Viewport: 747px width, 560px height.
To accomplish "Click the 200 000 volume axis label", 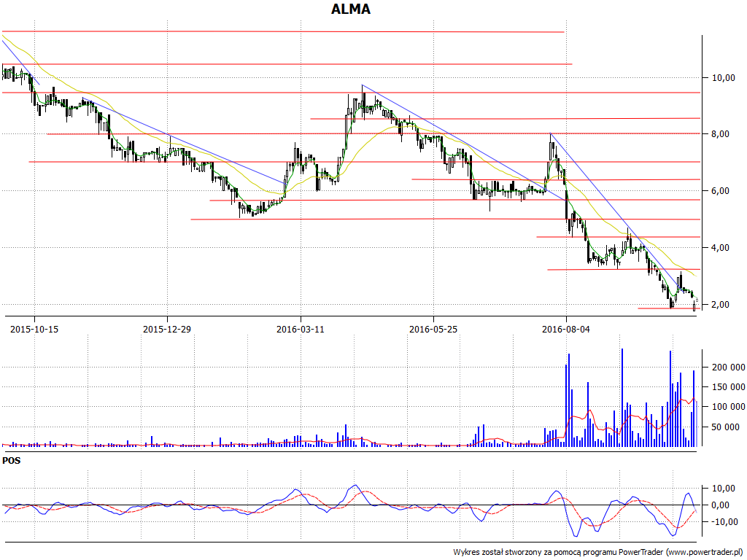I will click(729, 367).
